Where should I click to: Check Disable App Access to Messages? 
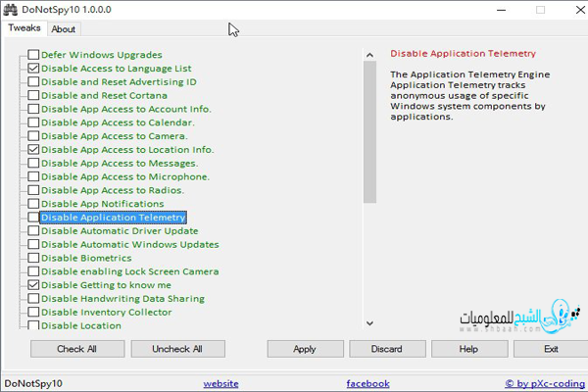click(x=33, y=164)
